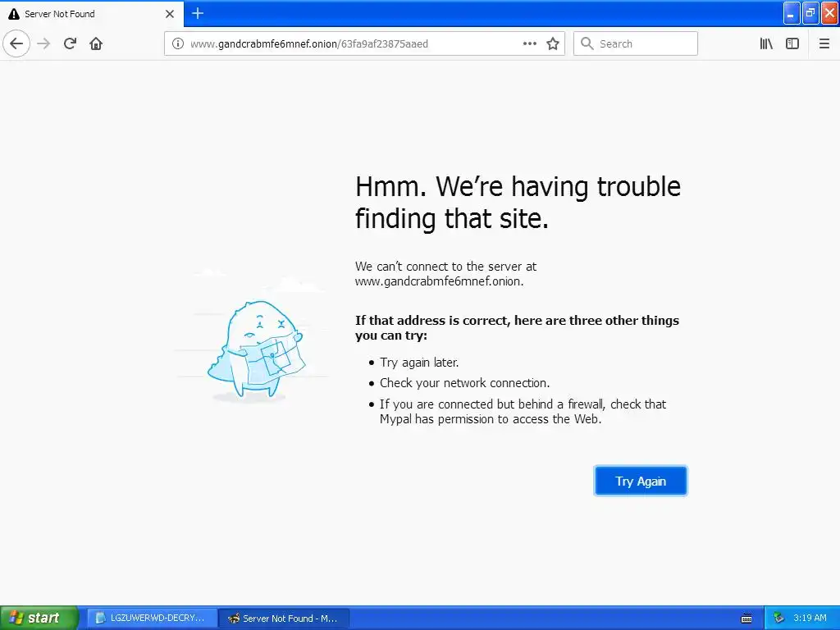Screen dimensions: 840x630
Task: Click www.gandcrabmfe6mnef.onion text in error message
Action: (439, 281)
